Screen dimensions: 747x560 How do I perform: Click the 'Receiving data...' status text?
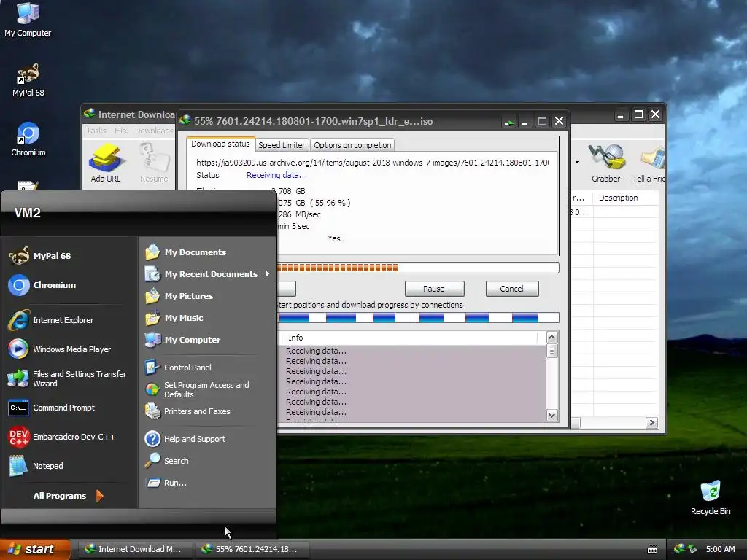click(276, 175)
